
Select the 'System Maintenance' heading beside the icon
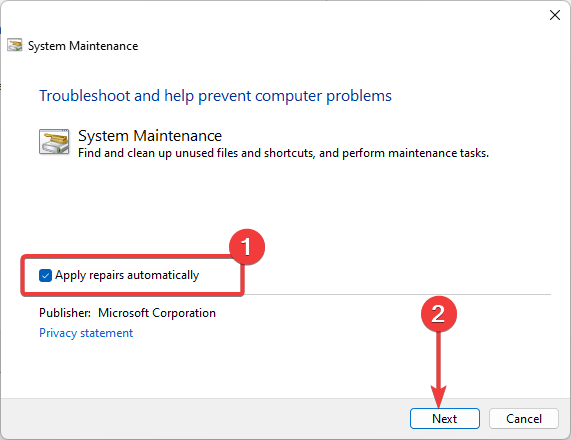150,136
